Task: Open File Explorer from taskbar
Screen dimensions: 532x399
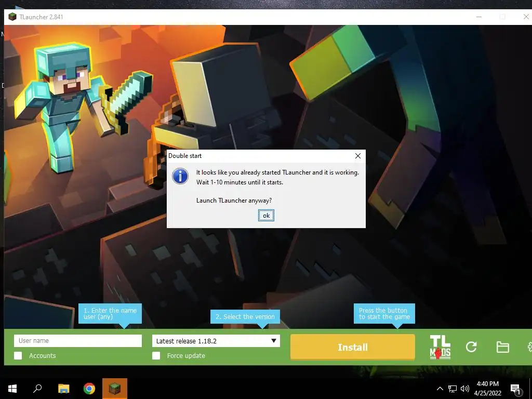Action: tap(63, 389)
